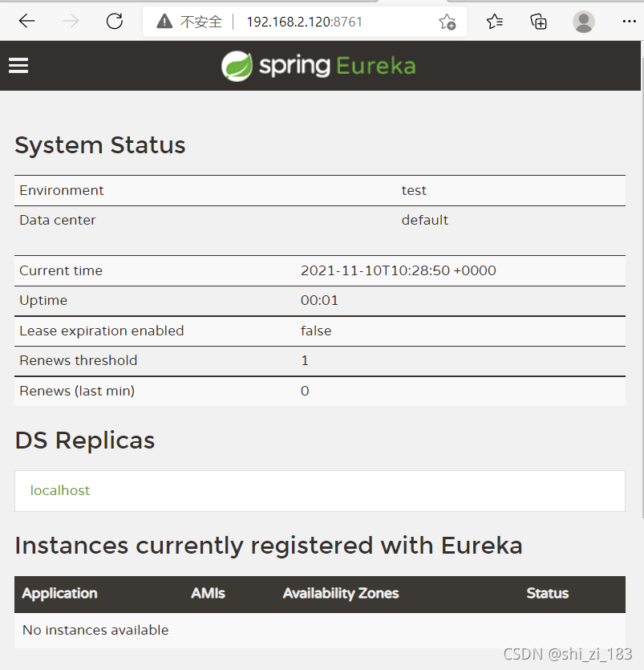Click the spring Eureka brand text
This screenshot has height=670, width=644.
pos(338,67)
